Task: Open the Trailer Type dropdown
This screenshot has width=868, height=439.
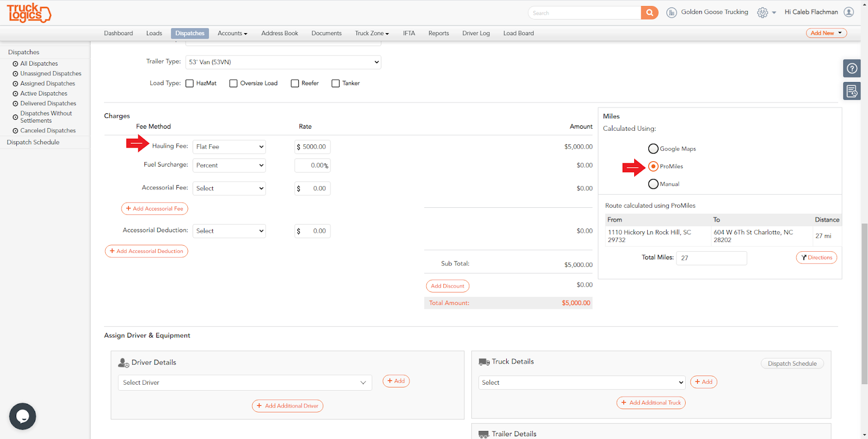Action: 283,62
